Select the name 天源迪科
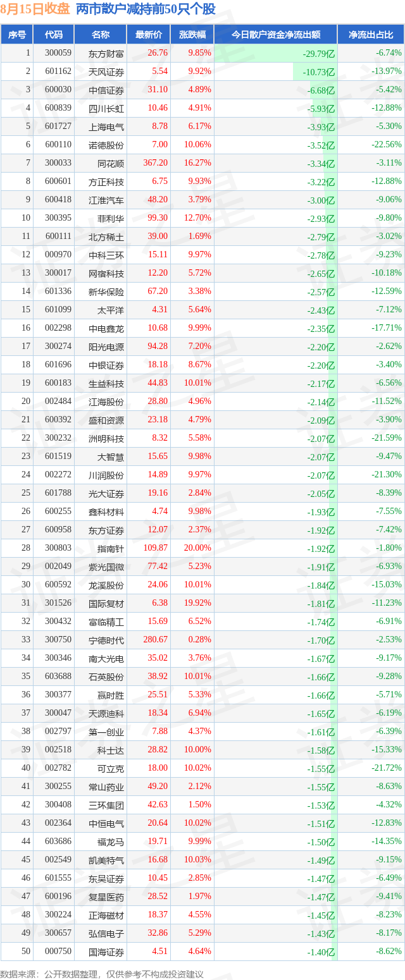 click(106, 713)
